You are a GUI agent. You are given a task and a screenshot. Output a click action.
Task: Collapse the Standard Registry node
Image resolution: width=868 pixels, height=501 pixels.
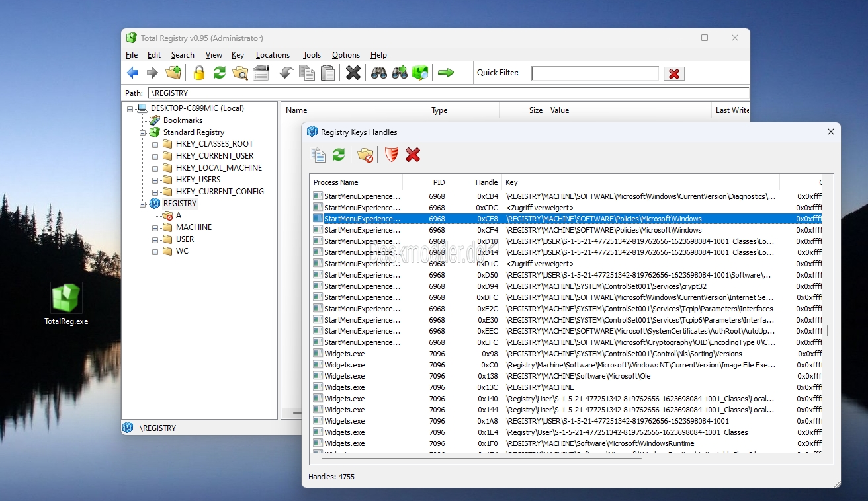(x=143, y=132)
